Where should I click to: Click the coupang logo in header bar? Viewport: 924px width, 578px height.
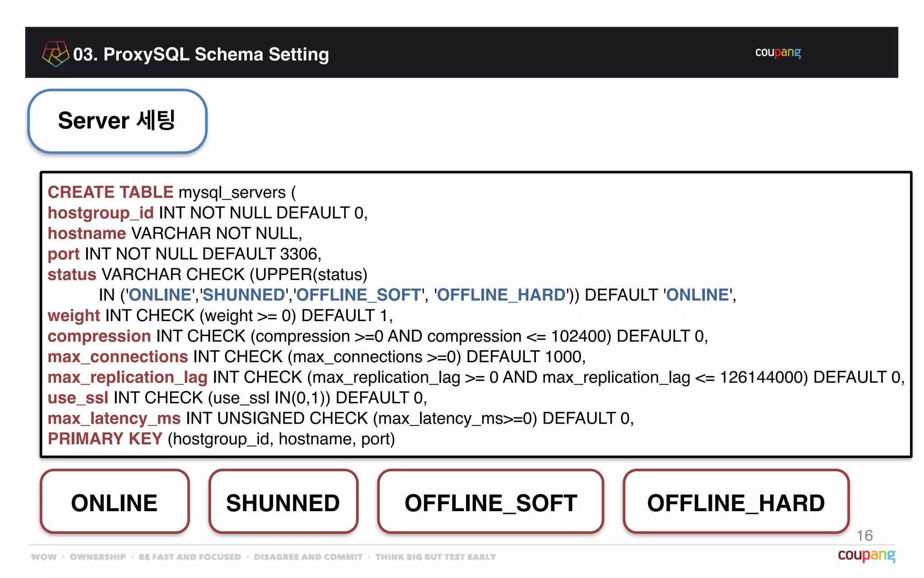pyautogui.click(x=778, y=53)
